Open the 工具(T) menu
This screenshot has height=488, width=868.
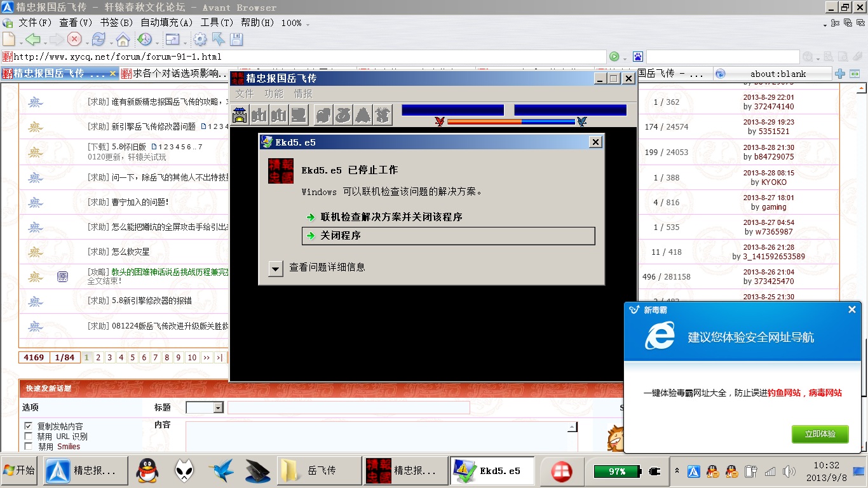tap(217, 23)
